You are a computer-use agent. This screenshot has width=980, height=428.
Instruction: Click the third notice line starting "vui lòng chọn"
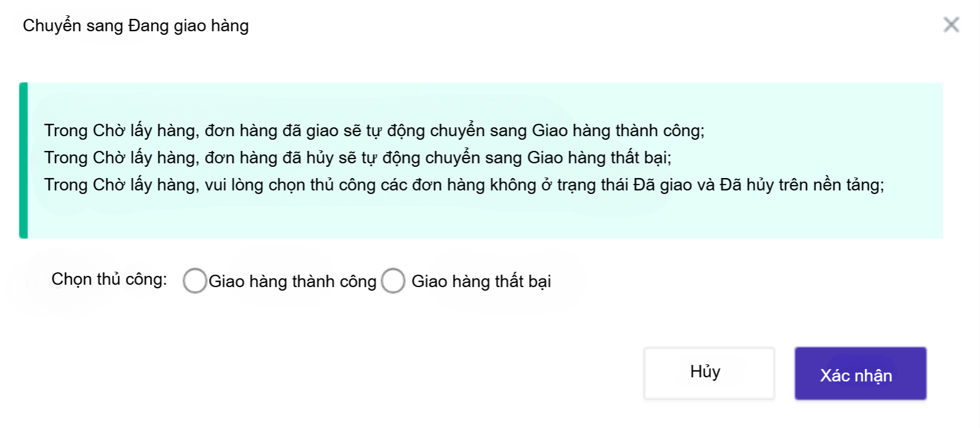[x=464, y=185]
